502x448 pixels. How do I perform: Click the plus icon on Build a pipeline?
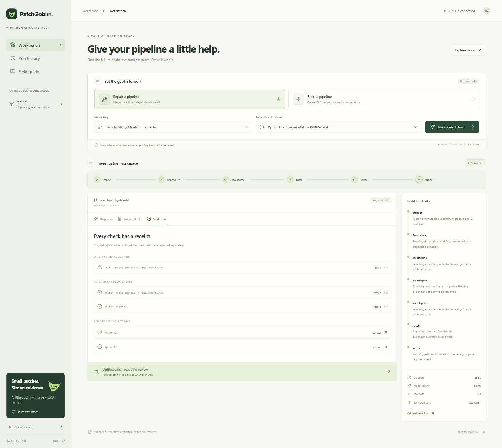(298, 99)
